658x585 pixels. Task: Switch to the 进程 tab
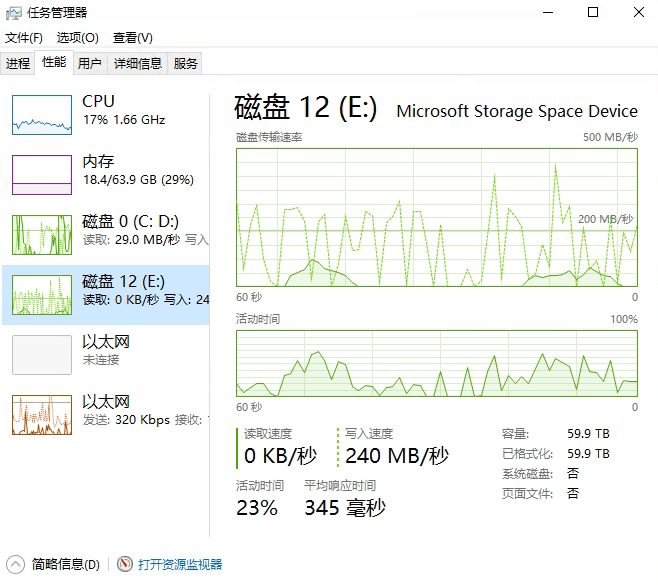pyautogui.click(x=18, y=63)
